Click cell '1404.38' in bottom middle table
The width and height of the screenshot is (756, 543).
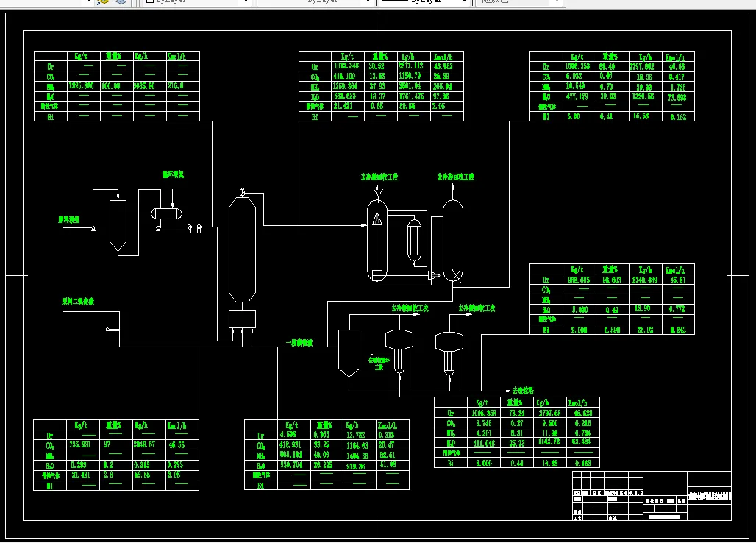[x=357, y=455]
